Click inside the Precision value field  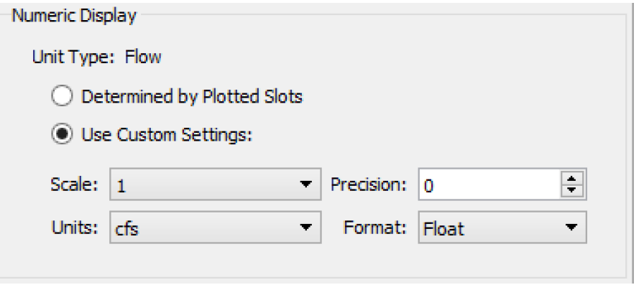485,185
